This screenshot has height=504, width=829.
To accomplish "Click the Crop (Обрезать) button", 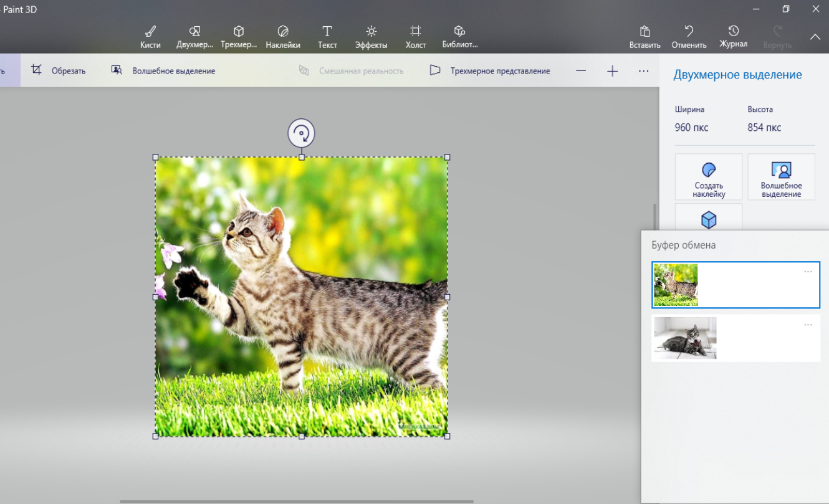I will coord(59,71).
